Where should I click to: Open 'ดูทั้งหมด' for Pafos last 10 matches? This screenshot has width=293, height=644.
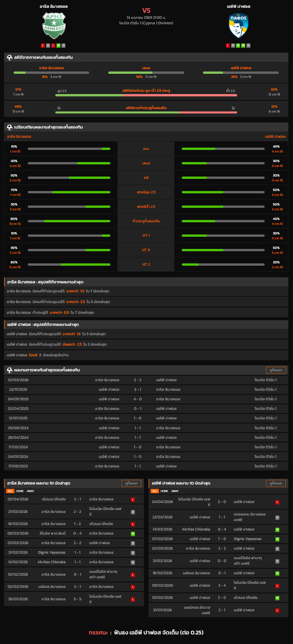point(276,483)
